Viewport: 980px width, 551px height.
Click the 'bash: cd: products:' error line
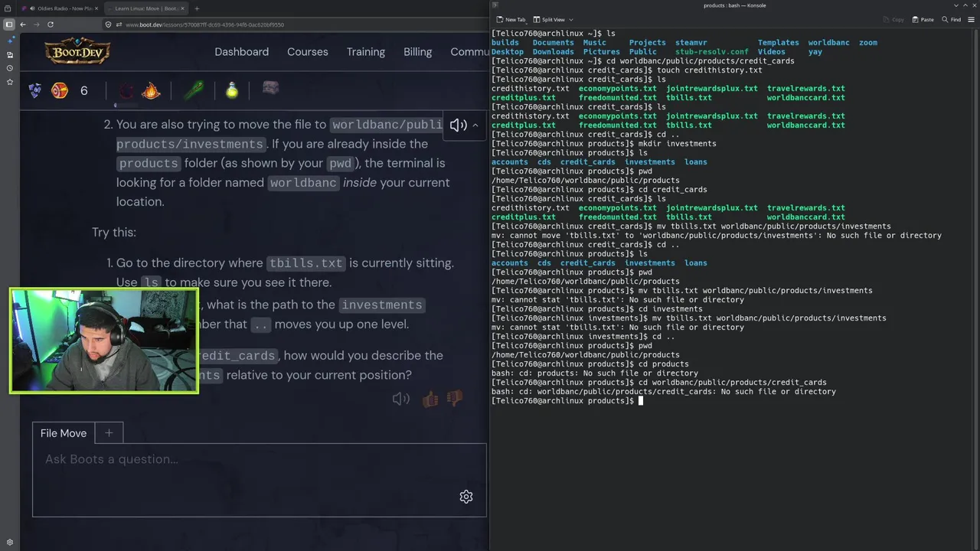pyautogui.click(x=594, y=373)
